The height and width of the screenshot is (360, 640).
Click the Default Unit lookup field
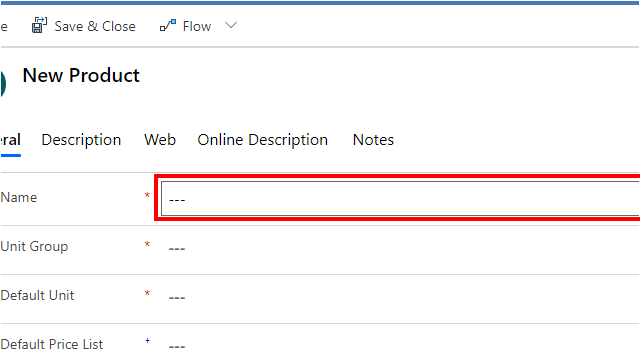pyautogui.click(x=402, y=297)
